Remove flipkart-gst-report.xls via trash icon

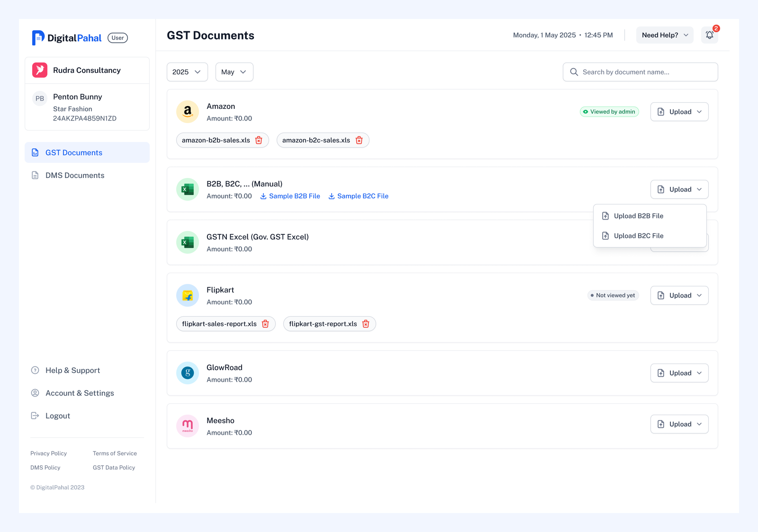coord(366,324)
